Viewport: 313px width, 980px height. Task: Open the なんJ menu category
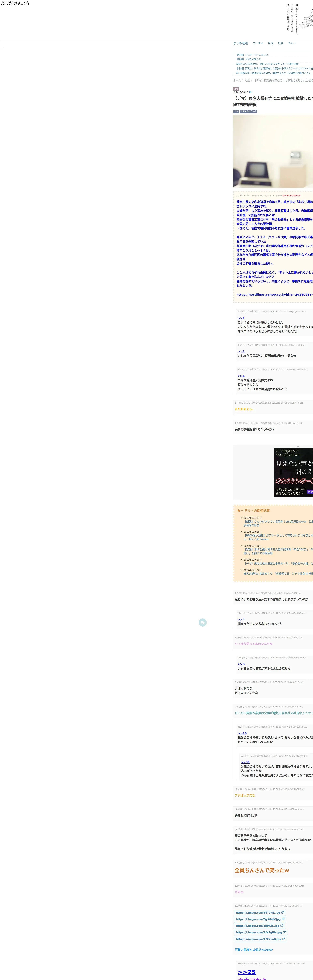click(x=292, y=43)
